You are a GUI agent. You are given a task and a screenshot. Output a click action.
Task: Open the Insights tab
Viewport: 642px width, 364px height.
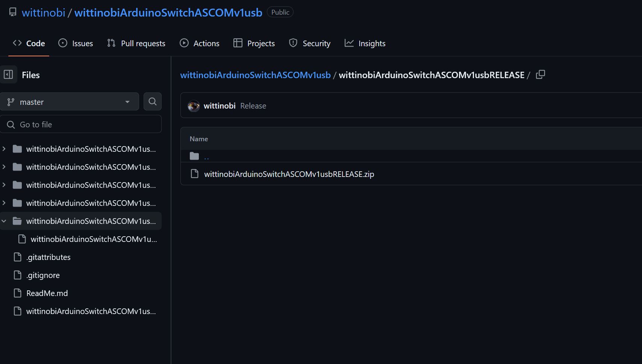click(x=365, y=44)
